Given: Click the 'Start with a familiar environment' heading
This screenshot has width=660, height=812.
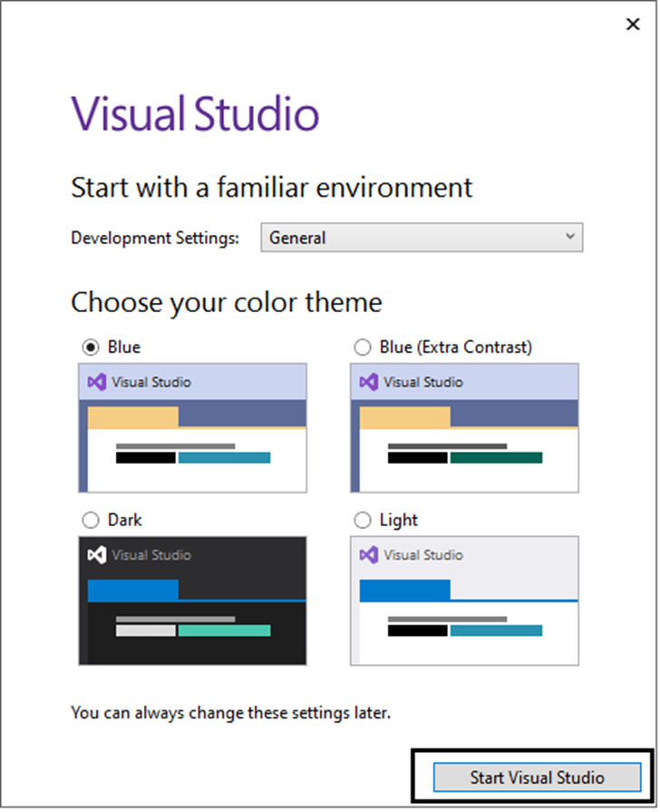Looking at the screenshot, I should click(x=272, y=188).
